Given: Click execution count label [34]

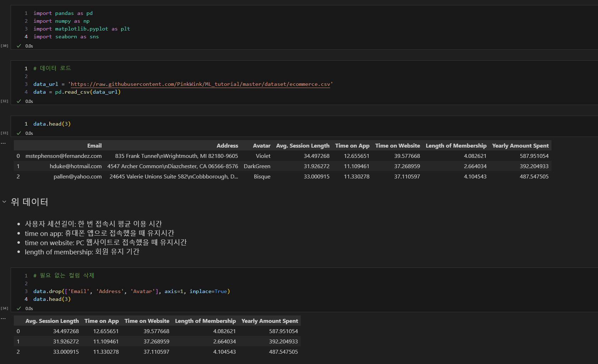Looking at the screenshot, I should click(x=4, y=308).
